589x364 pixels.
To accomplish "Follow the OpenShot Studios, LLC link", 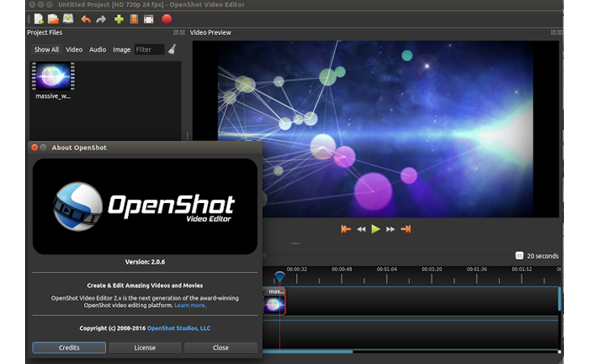I will click(179, 328).
